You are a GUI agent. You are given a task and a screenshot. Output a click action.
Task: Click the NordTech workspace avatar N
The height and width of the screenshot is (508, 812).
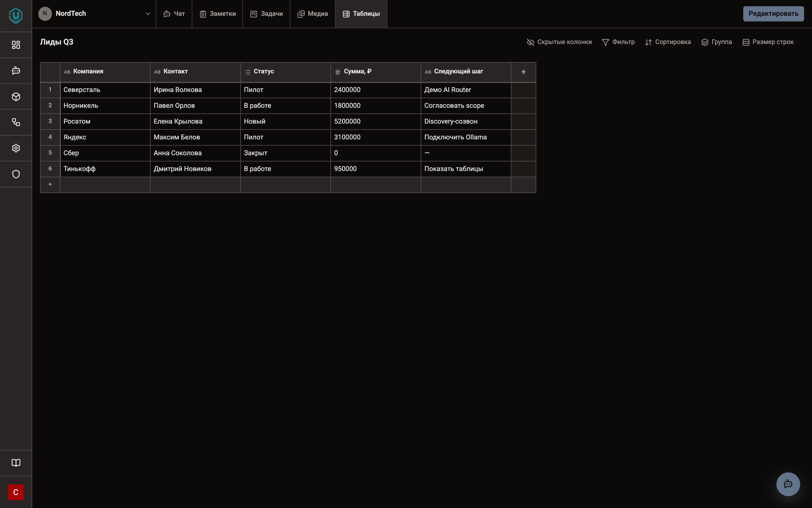coord(45,14)
